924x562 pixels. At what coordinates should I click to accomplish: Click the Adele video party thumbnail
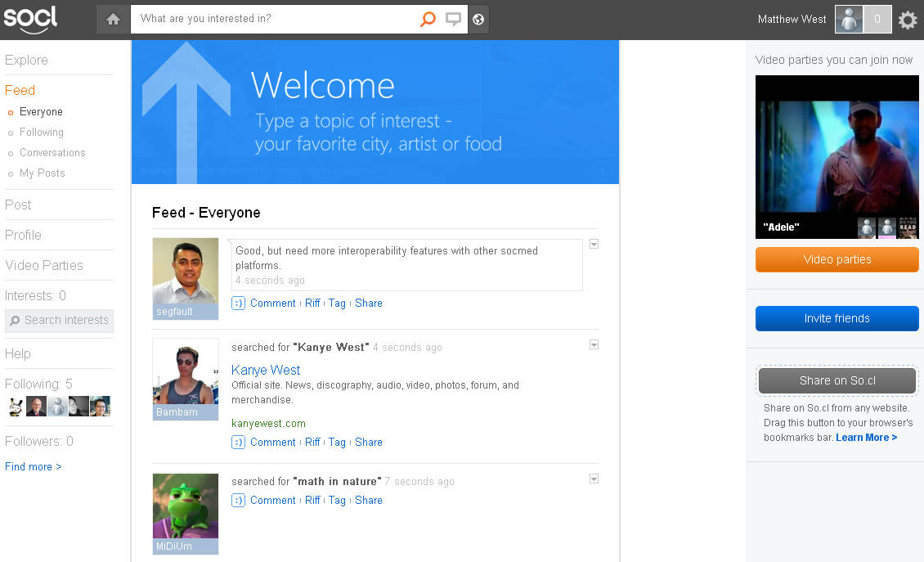tap(837, 155)
